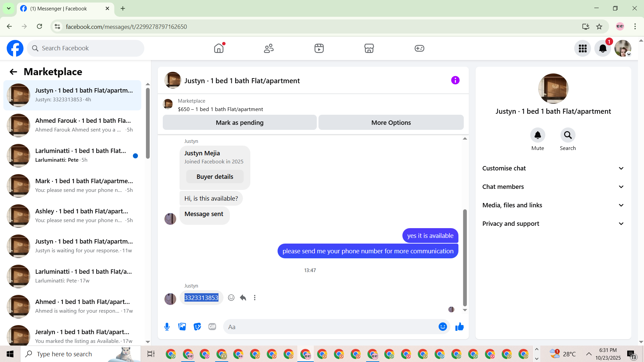The height and width of the screenshot is (362, 644).
Task: Click the chat header title Justyn
Action: click(242, 81)
